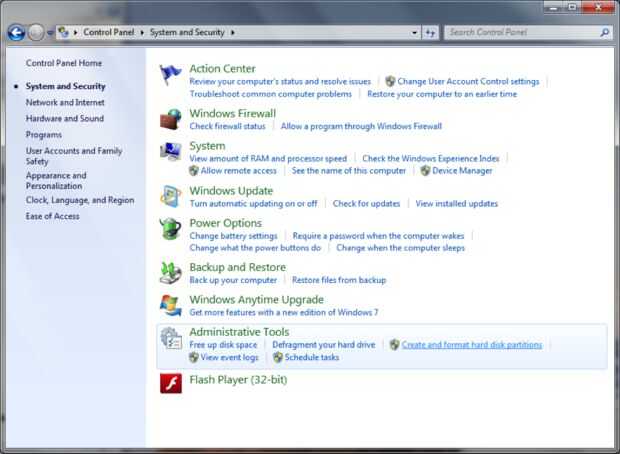Click Free up disk space
Screen dimensions: 620x454
223,345
